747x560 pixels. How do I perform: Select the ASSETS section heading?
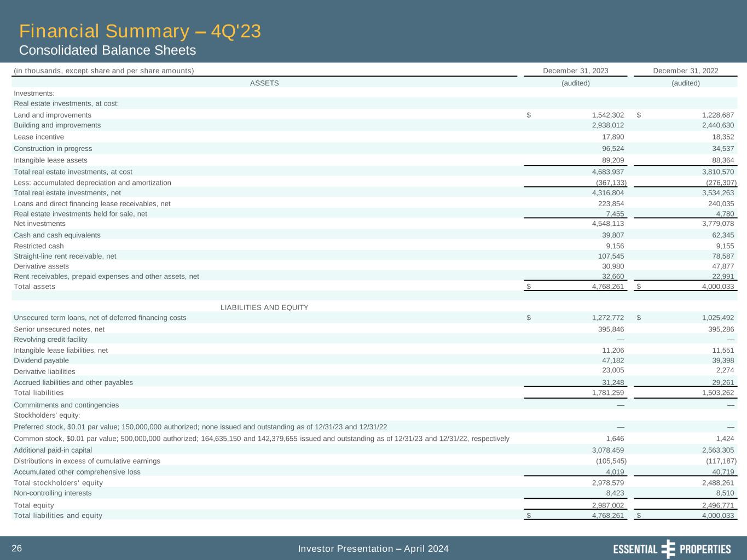(x=264, y=83)
